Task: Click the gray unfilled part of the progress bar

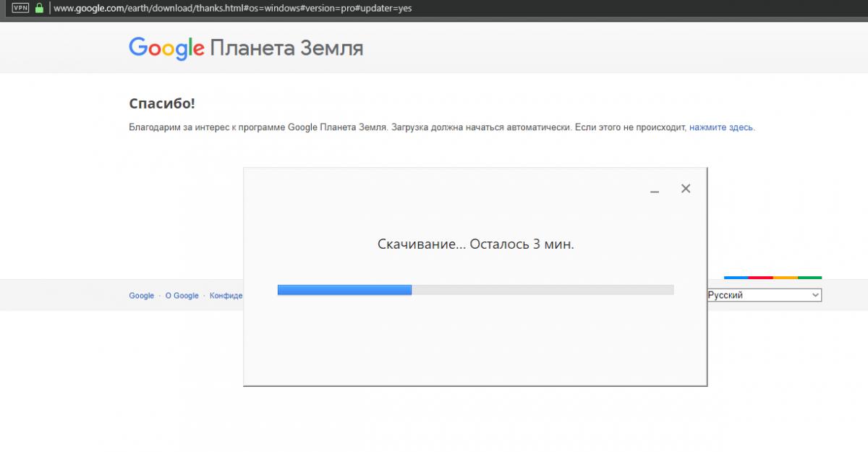Action: [542, 290]
